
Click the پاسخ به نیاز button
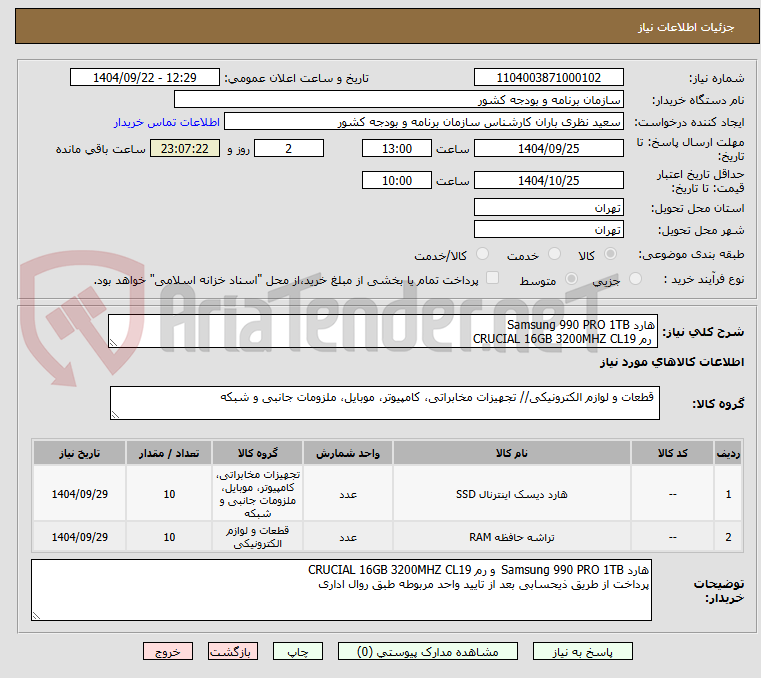click(582, 651)
